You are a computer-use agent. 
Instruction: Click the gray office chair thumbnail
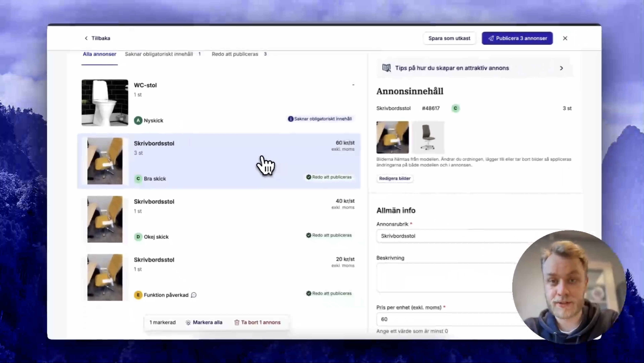click(428, 137)
